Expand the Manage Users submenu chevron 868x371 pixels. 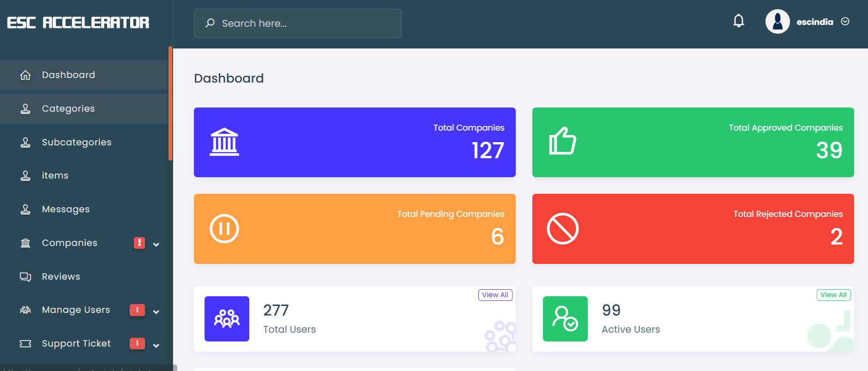coord(156,312)
